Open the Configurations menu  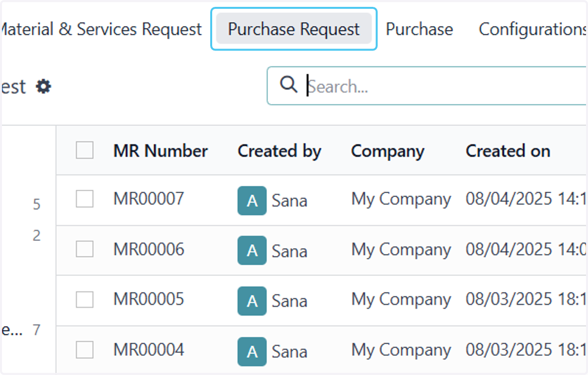coord(533,29)
